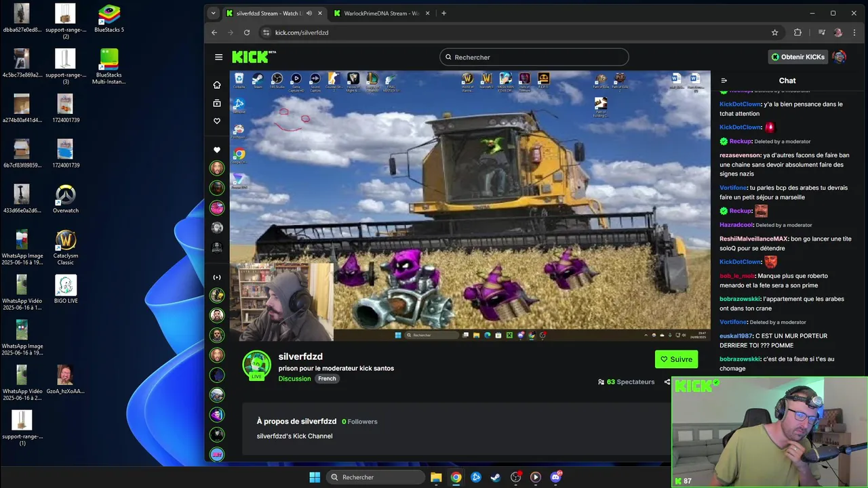This screenshot has width=868, height=488.
Task: Select the Cataclysm Classic desktop shortcut
Action: click(66, 247)
